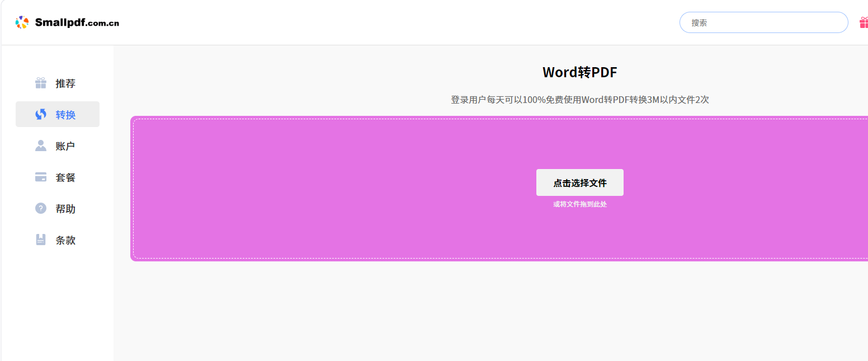Click the person icon beside 账户
This screenshot has height=361, width=868.
(x=41, y=146)
